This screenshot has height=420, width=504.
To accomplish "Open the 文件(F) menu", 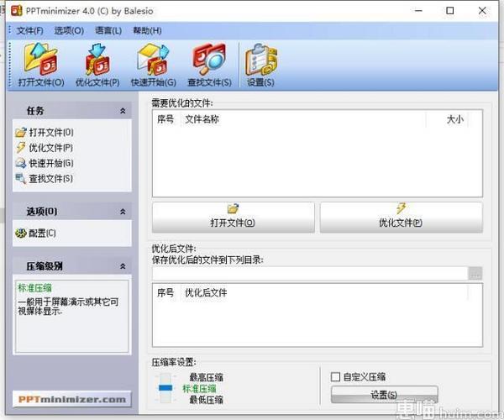I will pyautogui.click(x=30, y=31).
